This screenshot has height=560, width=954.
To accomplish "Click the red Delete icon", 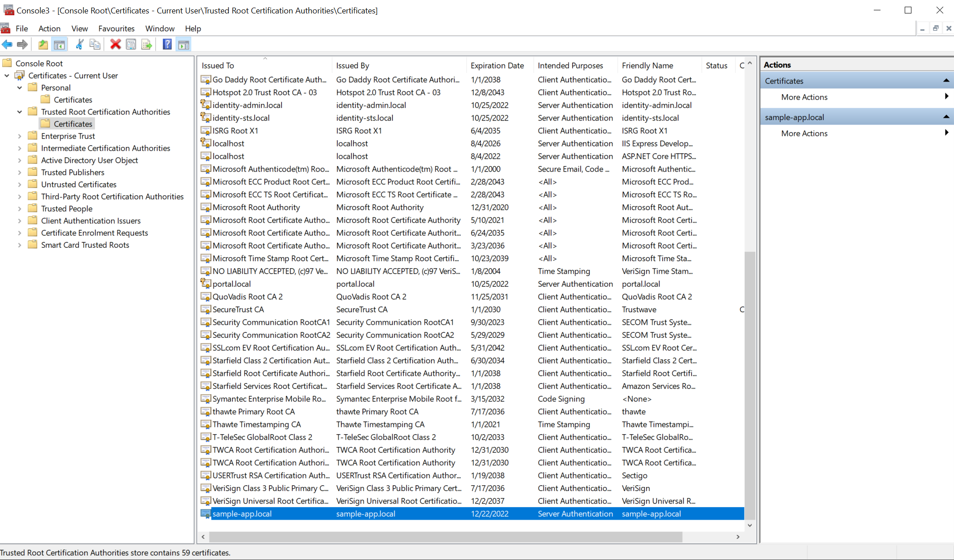I will pos(115,44).
